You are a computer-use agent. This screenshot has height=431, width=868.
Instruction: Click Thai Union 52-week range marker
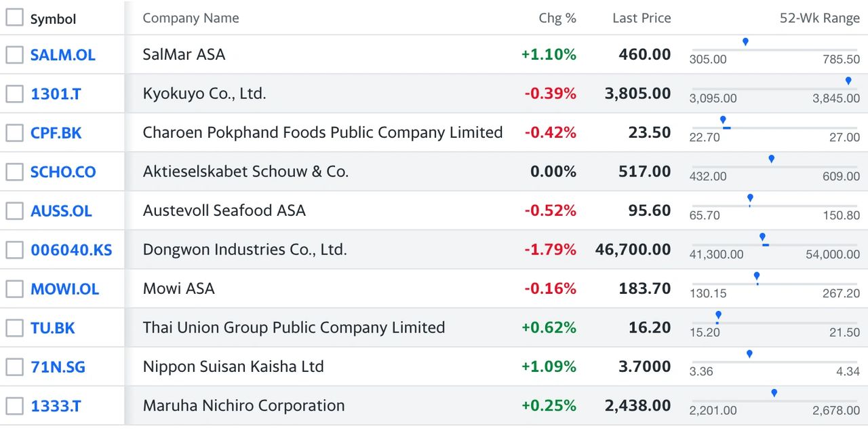pos(718,316)
